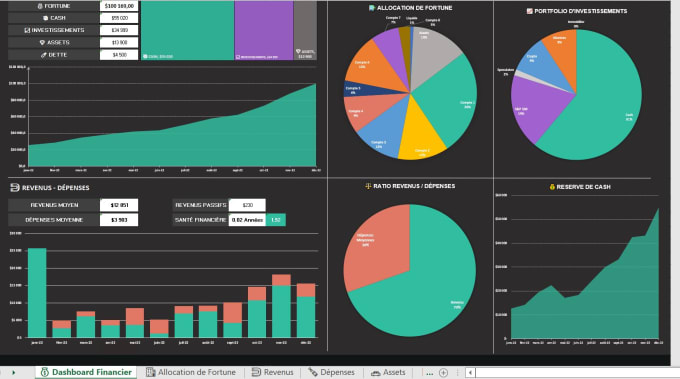Click the scales icon beside Ratio Revenus / Dépenses

click(368, 186)
